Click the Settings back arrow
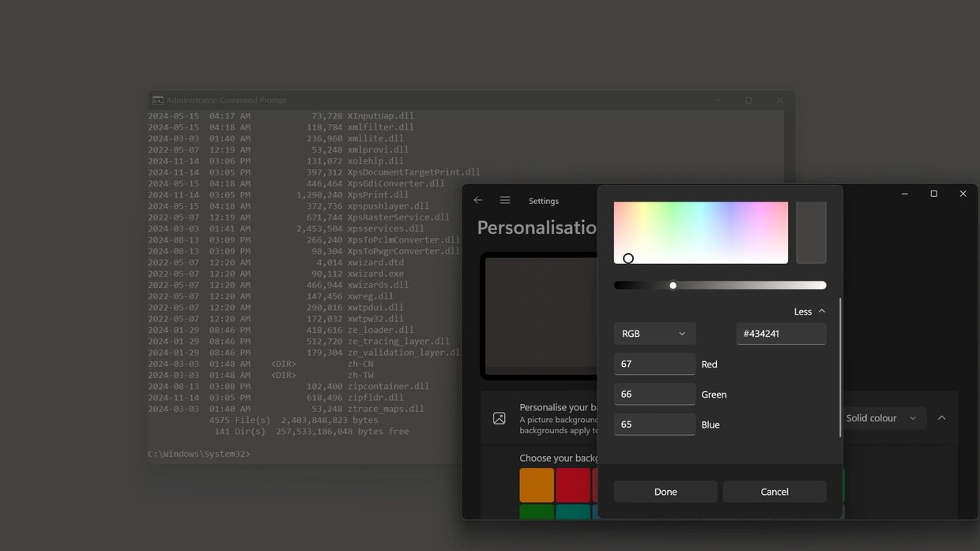The width and height of the screenshot is (980, 551). click(x=477, y=201)
